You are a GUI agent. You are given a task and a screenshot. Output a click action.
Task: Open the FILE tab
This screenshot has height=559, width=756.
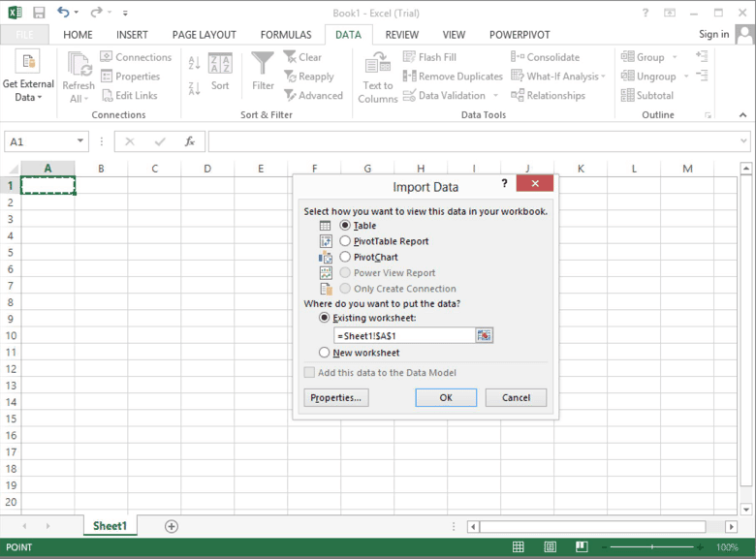[x=24, y=35]
